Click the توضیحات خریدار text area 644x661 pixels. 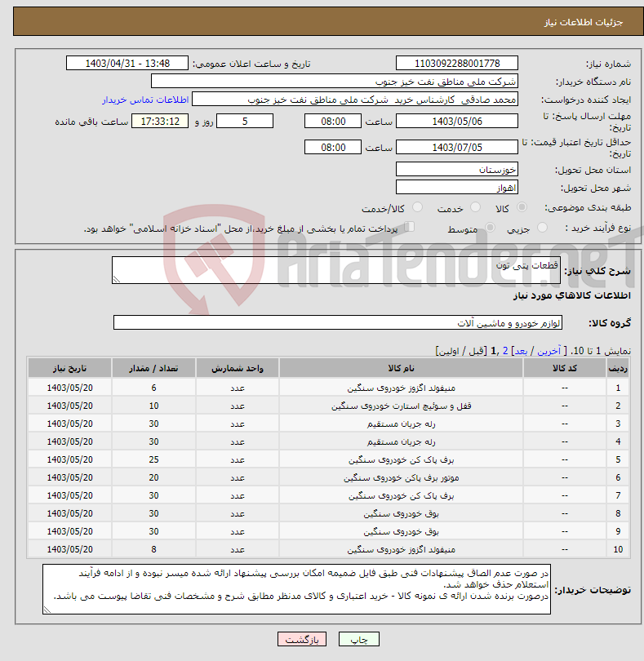tap(296, 589)
